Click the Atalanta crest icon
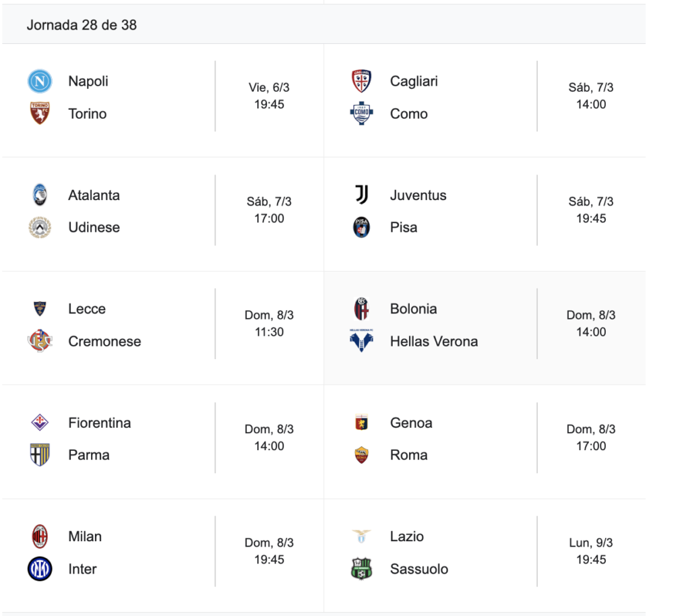690x616 pixels. [40, 195]
